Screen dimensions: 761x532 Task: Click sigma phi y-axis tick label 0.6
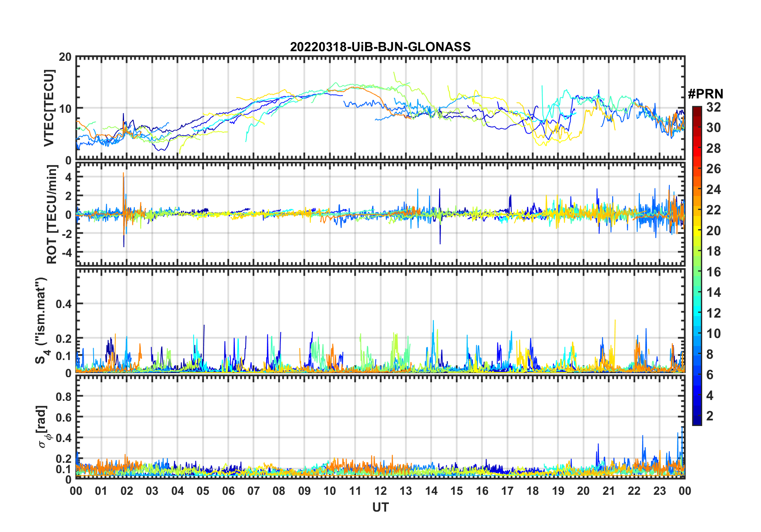tap(64, 418)
